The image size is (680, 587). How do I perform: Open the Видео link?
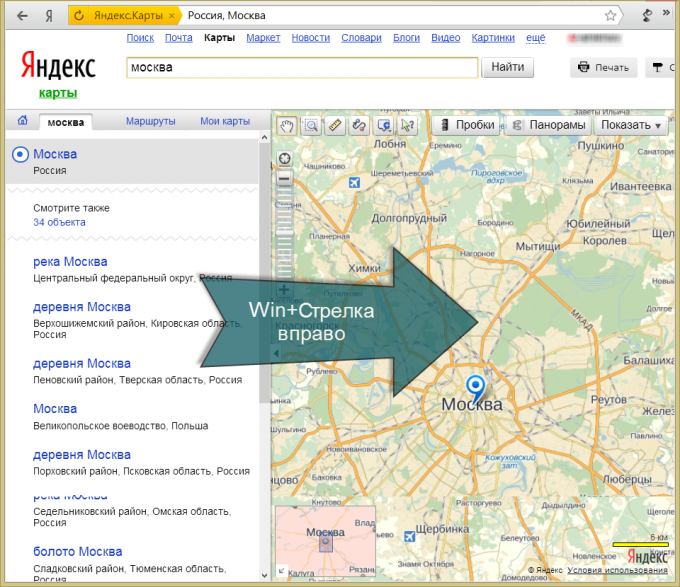[445, 38]
